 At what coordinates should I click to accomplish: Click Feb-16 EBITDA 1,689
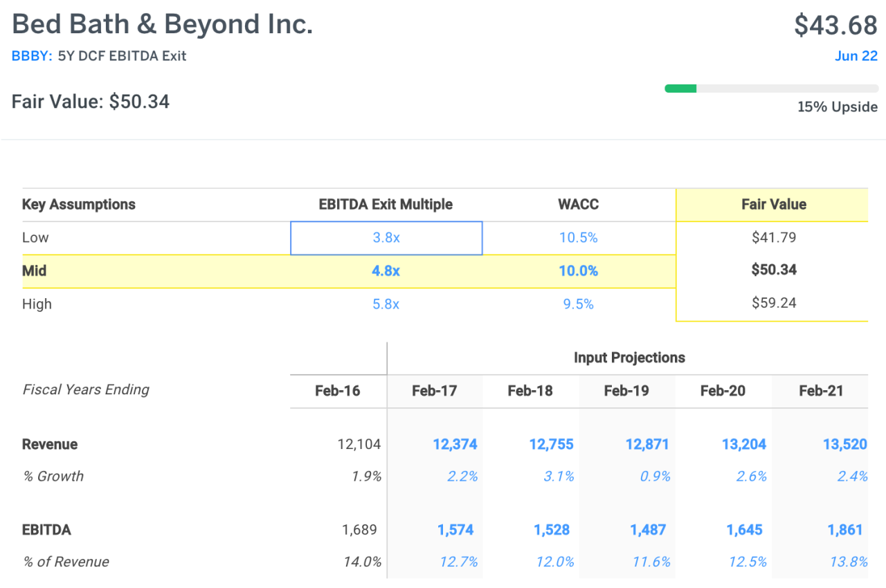coord(359,530)
